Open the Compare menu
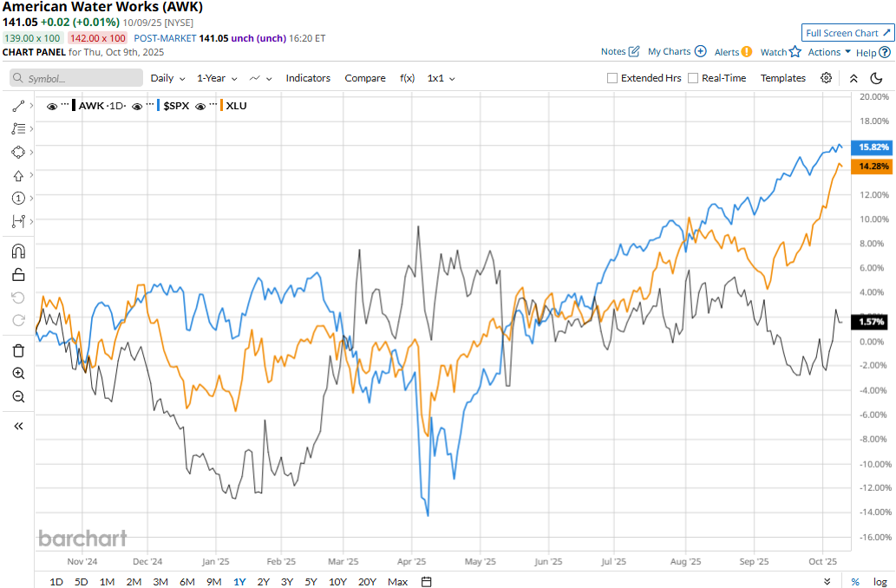The height and width of the screenshot is (588, 896). (365, 78)
